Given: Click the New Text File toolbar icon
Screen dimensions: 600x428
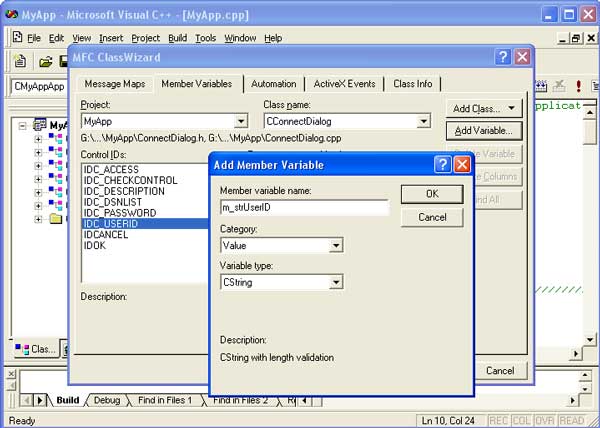Looking at the screenshot, I should pos(20,61).
